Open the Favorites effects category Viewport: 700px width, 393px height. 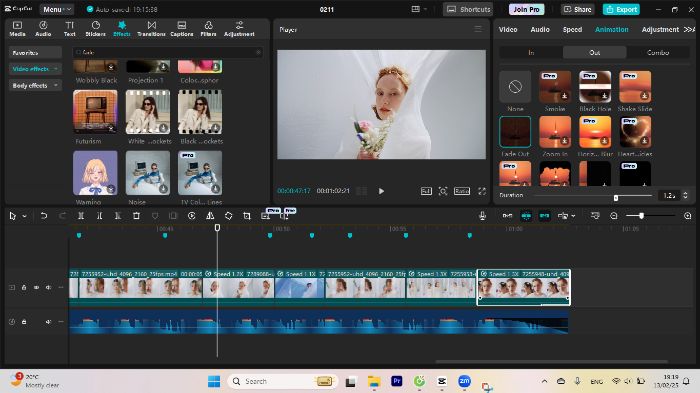tap(35, 53)
